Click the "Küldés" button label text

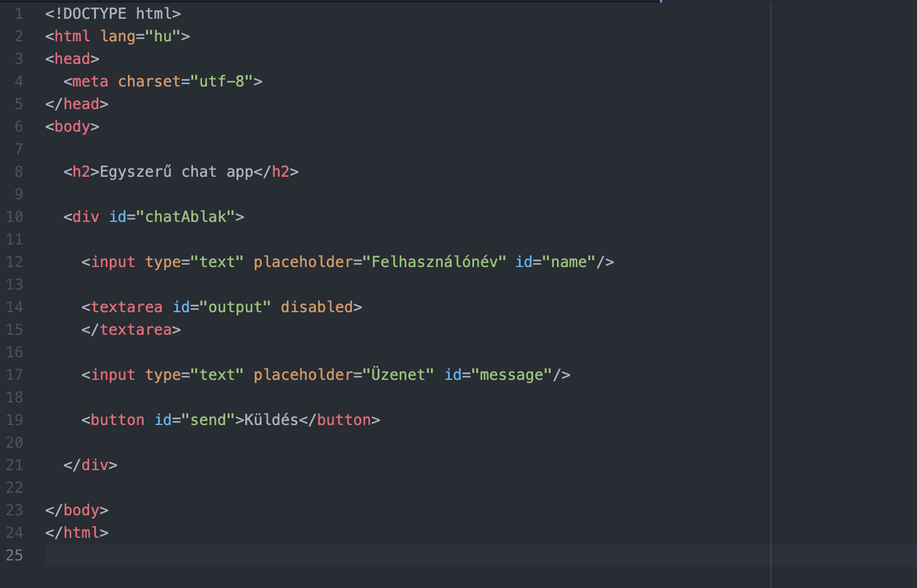pyautogui.click(x=271, y=420)
